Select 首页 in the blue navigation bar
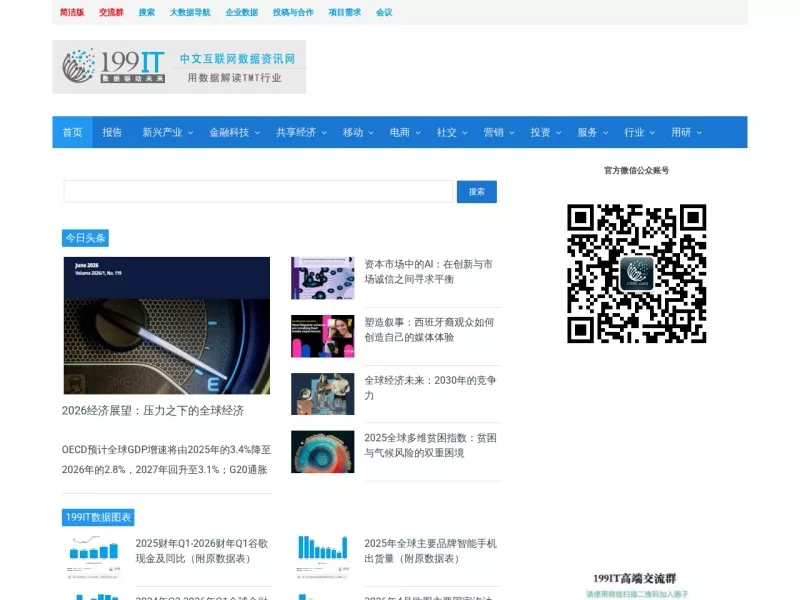This screenshot has width=800, height=600. [72, 132]
